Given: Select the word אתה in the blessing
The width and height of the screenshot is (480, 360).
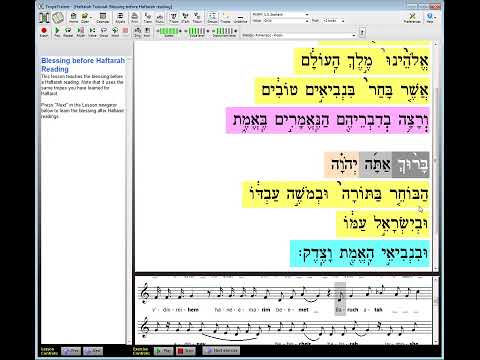Looking at the screenshot, I should point(375,164).
